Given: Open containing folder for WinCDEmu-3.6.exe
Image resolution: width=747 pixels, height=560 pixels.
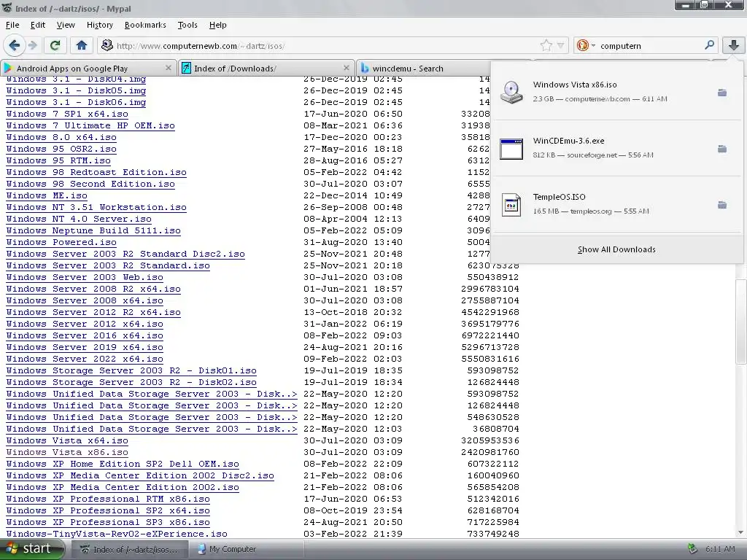Looking at the screenshot, I should [x=722, y=149].
